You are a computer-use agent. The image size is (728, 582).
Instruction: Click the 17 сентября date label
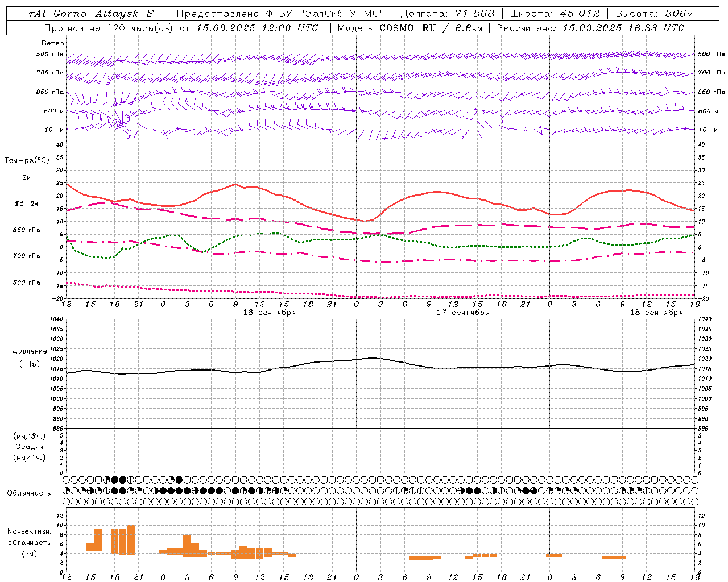coord(463,313)
